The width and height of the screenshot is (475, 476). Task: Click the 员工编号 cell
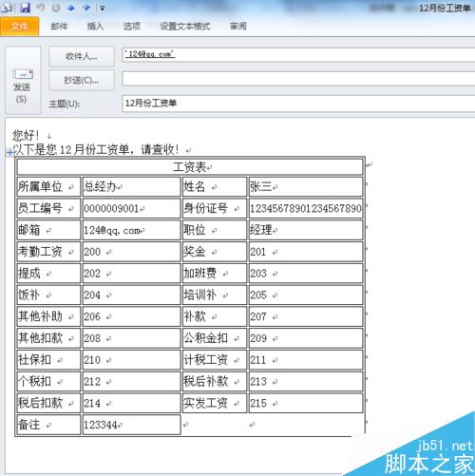(x=48, y=208)
